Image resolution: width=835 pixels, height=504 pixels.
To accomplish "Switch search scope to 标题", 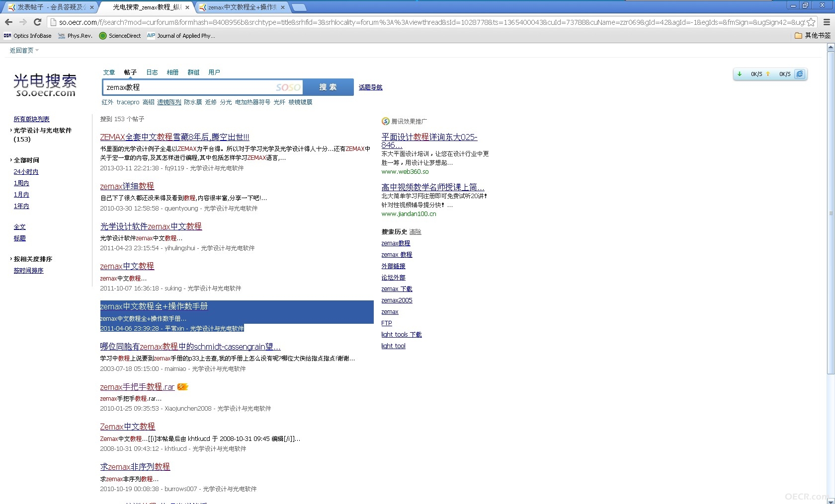I will 19,238.
